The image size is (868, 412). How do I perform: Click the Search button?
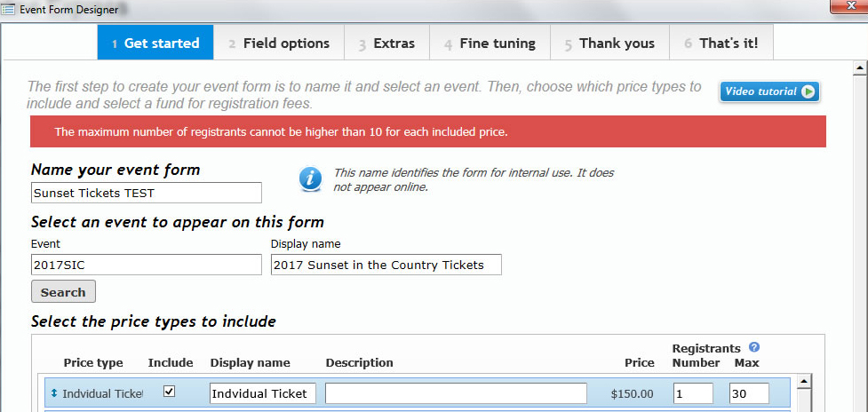(x=63, y=291)
